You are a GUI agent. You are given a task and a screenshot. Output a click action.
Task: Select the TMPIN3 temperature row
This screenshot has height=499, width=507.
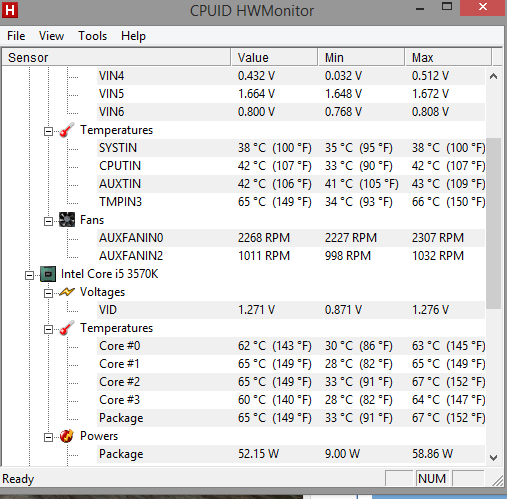coord(291,202)
